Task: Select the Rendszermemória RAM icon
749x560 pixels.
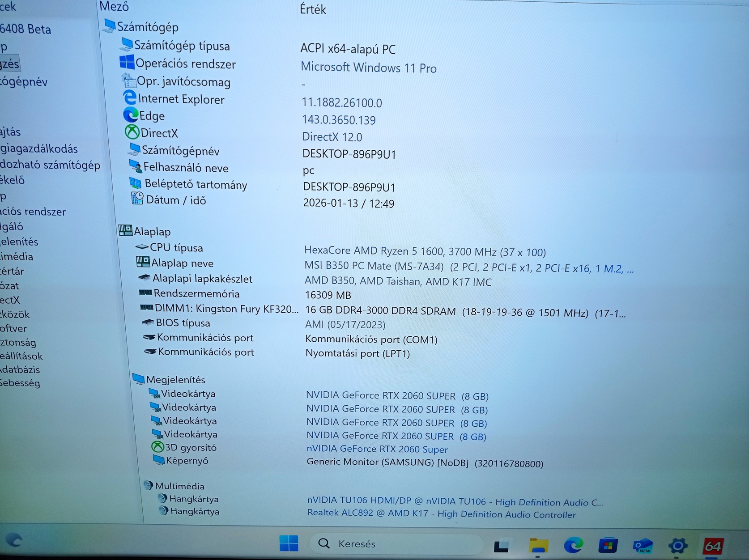Action: coord(145,293)
